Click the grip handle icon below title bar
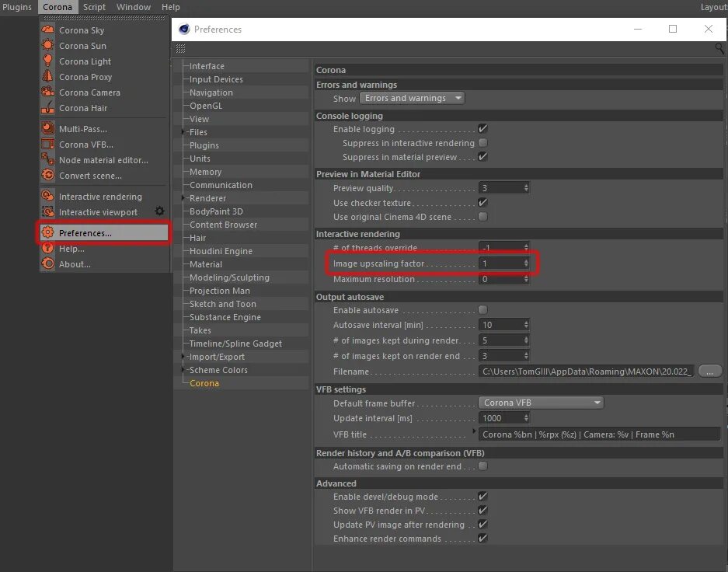 click(180, 48)
